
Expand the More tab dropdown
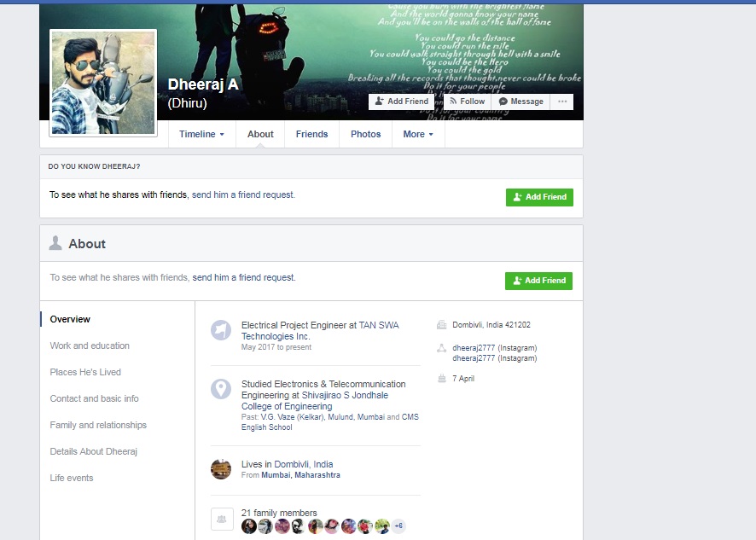(418, 134)
